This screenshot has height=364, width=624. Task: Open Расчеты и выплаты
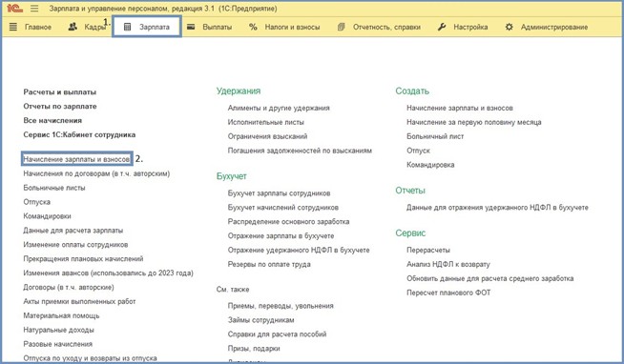[60, 92]
